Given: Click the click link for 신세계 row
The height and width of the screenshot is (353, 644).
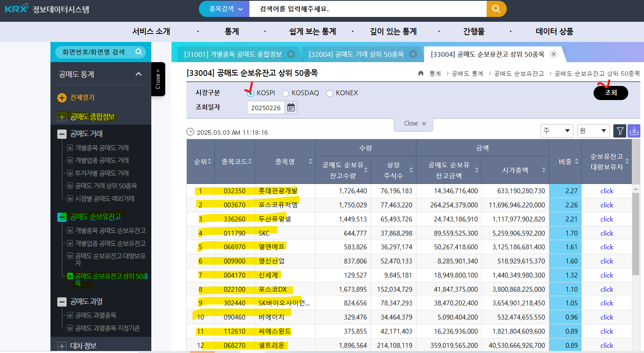Looking at the screenshot, I should click(x=606, y=275).
